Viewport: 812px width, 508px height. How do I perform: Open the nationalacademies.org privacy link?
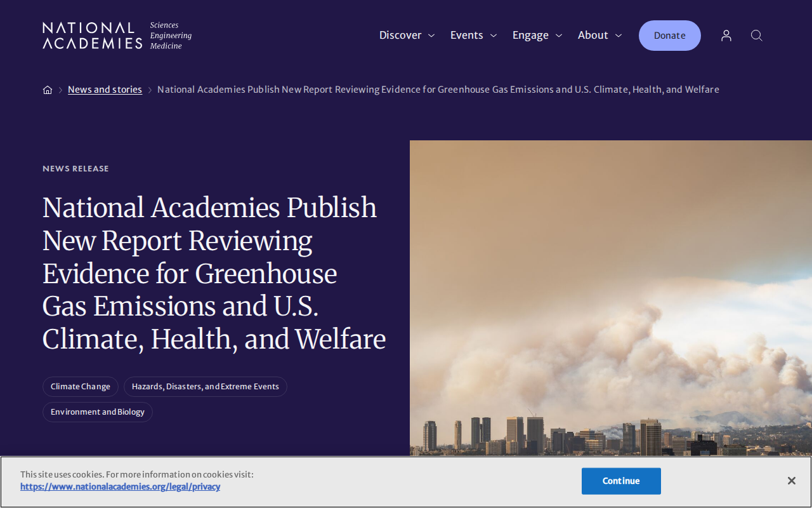point(120,487)
